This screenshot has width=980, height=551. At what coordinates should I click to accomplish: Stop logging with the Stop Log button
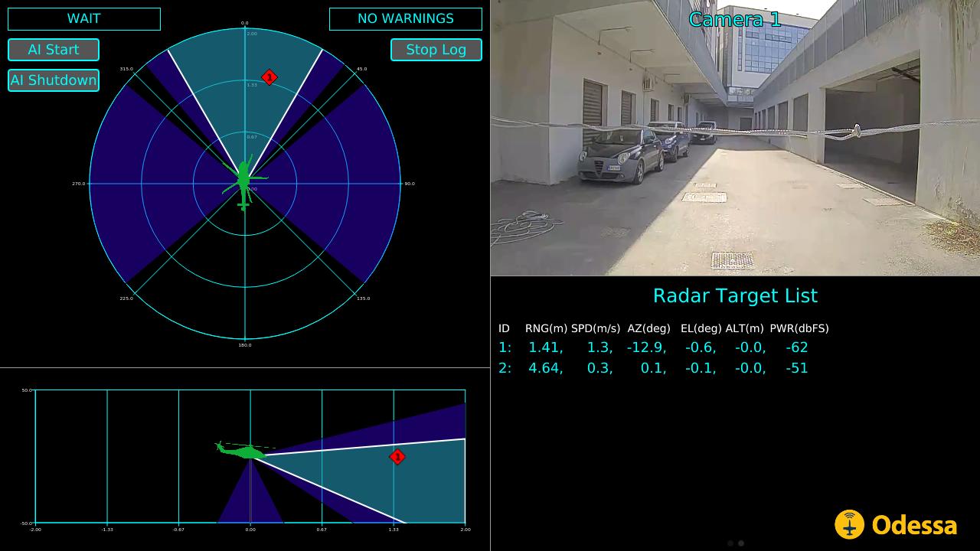(x=436, y=50)
